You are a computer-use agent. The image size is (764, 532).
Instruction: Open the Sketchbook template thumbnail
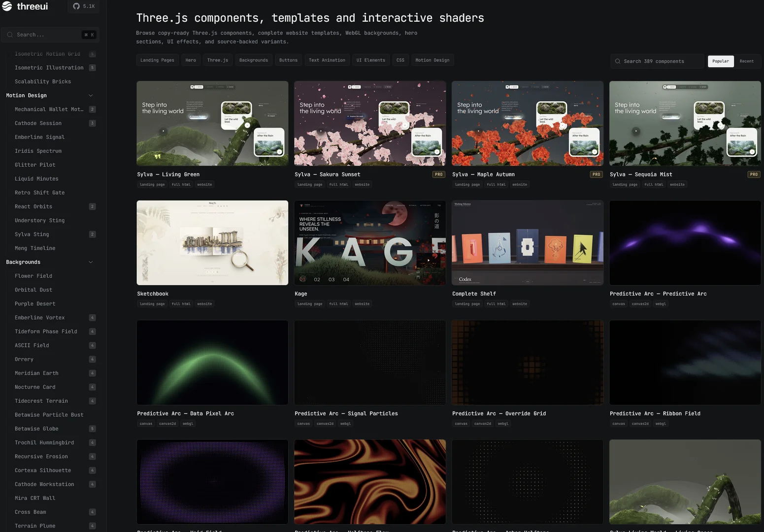(x=212, y=243)
